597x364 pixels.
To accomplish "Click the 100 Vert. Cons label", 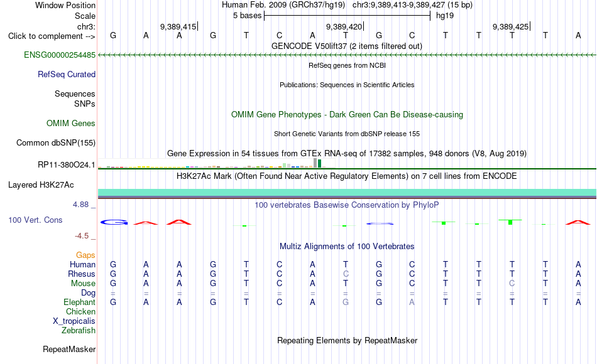I will 35,220.
